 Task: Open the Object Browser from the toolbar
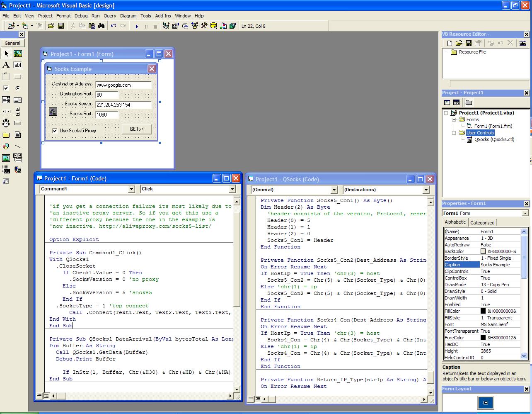(x=195, y=26)
